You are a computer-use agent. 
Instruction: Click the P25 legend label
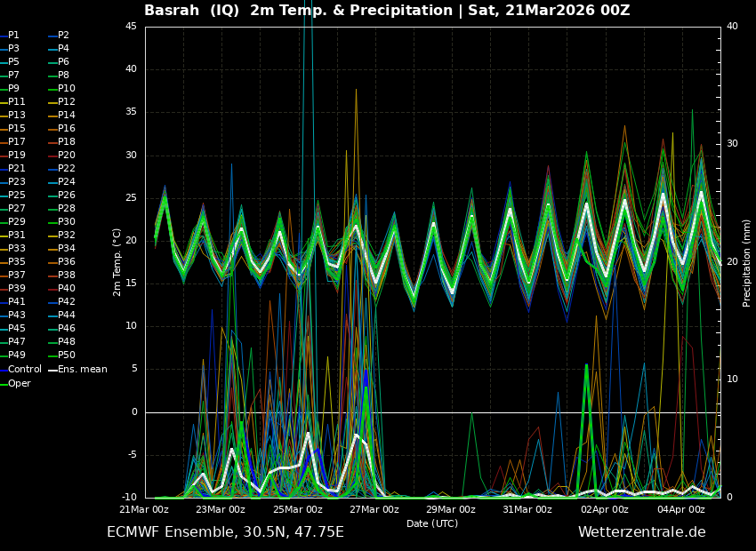pos(17,195)
